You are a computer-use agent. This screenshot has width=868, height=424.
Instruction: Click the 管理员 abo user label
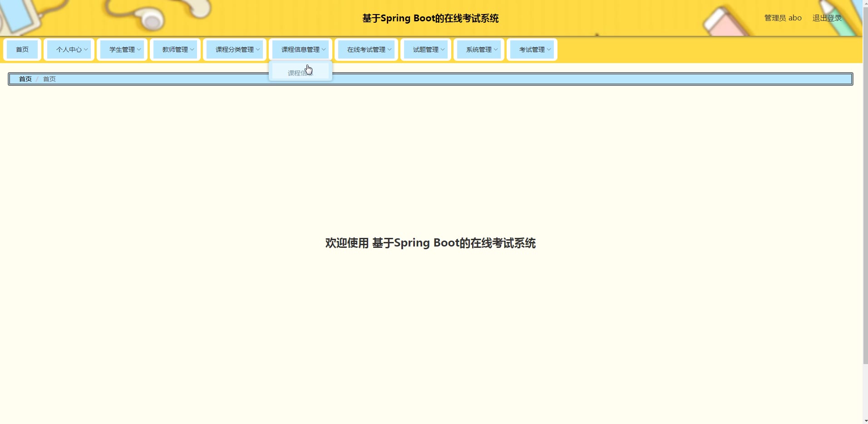pos(783,18)
